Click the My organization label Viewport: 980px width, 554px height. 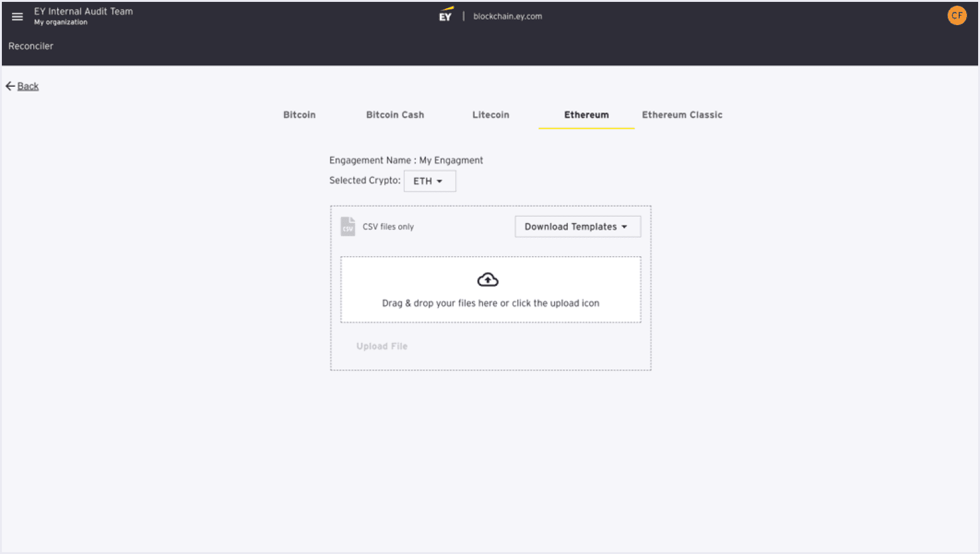click(61, 22)
